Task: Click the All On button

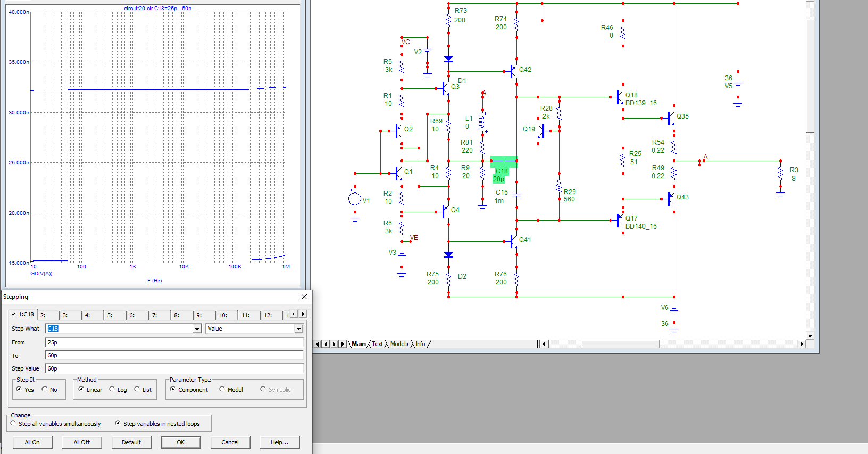Action: tap(32, 442)
